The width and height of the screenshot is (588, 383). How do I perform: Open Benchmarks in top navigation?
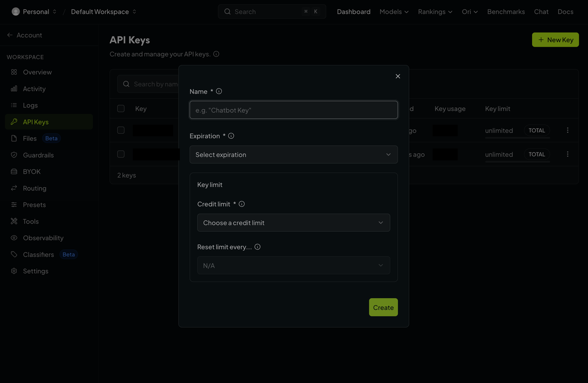[506, 11]
